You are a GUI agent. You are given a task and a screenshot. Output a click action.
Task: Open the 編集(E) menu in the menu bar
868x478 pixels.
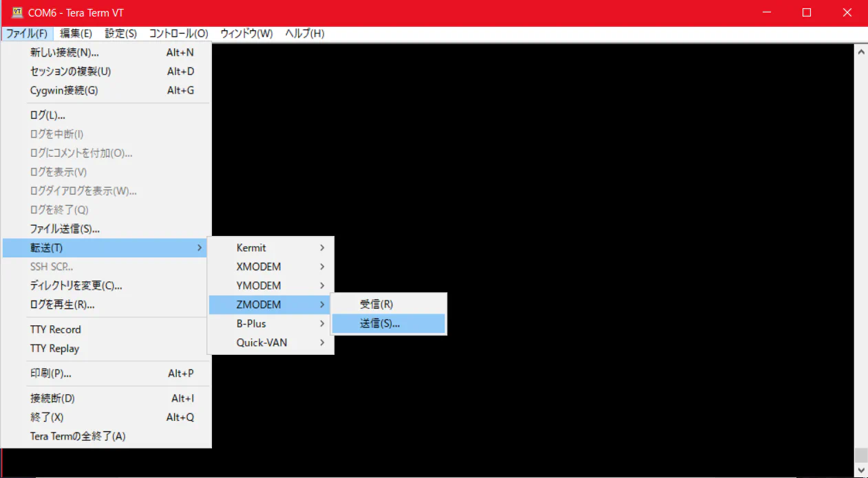tap(76, 34)
